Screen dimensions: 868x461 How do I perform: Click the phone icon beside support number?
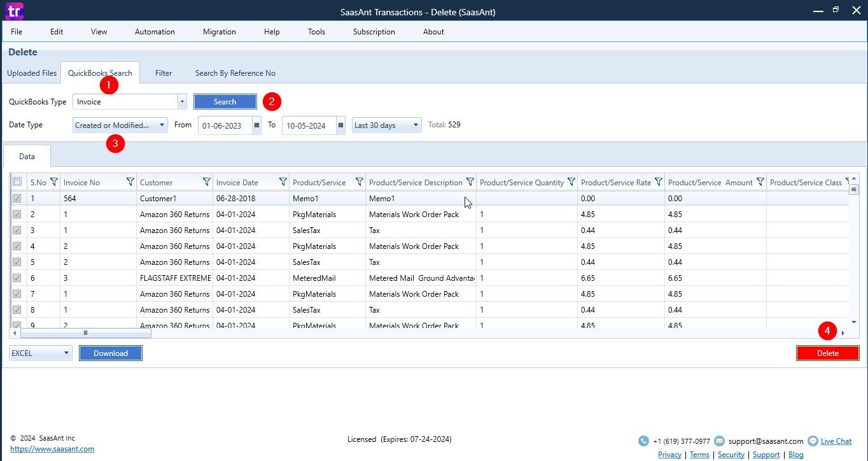643,441
